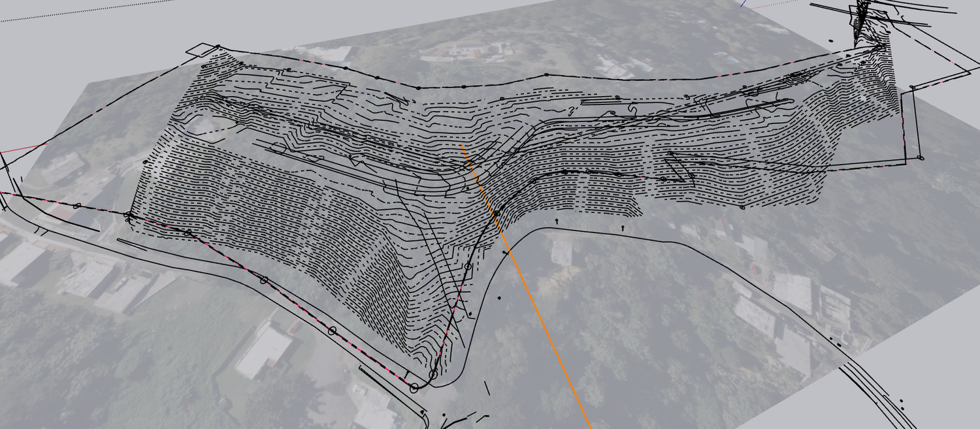Select the small rectangle outline on the contour boundary
The height and width of the screenshot is (429, 980).
point(201,51)
